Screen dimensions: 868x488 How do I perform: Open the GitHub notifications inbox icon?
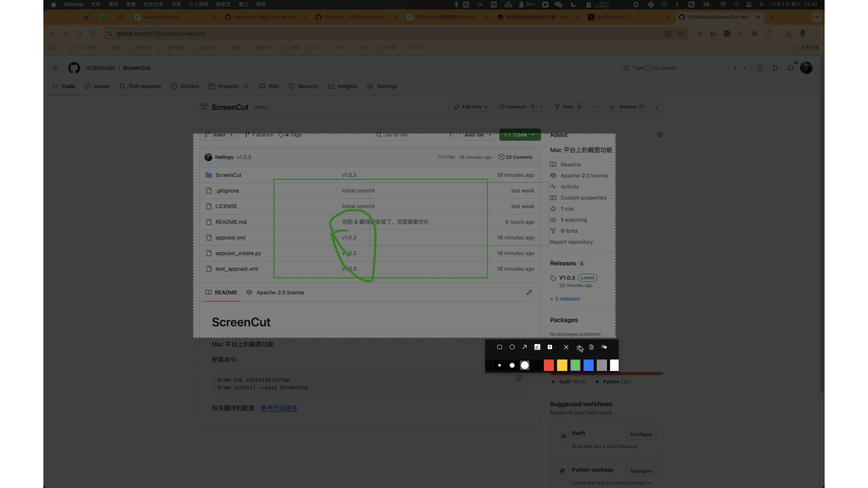[x=791, y=68]
